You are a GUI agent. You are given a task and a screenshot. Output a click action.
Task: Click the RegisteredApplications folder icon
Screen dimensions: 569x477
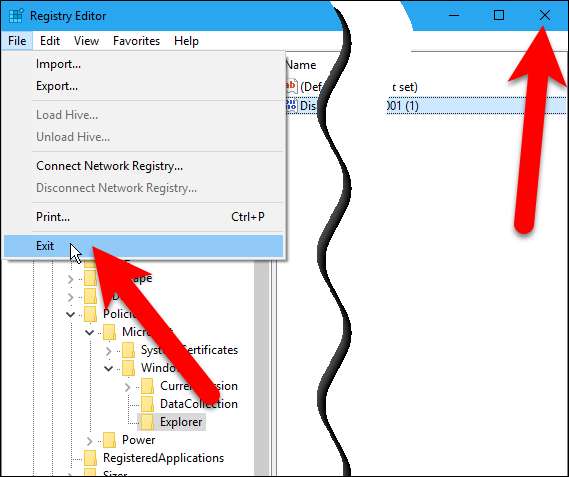(x=90, y=458)
